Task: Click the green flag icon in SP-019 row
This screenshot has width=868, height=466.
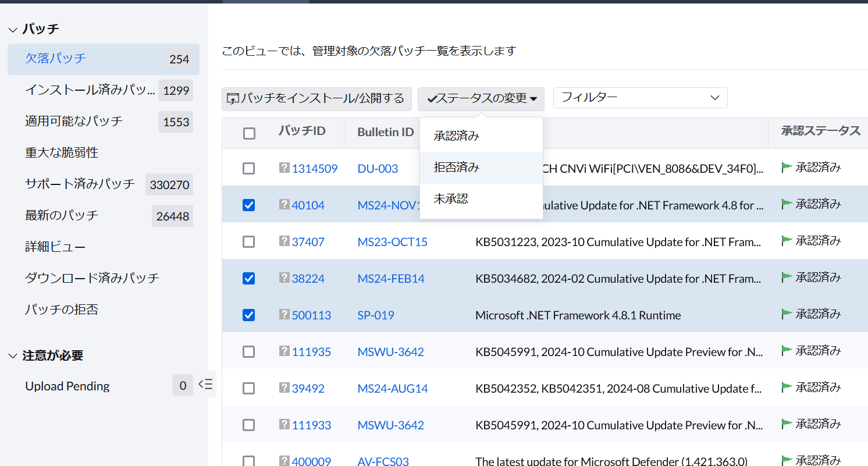Action: click(787, 314)
